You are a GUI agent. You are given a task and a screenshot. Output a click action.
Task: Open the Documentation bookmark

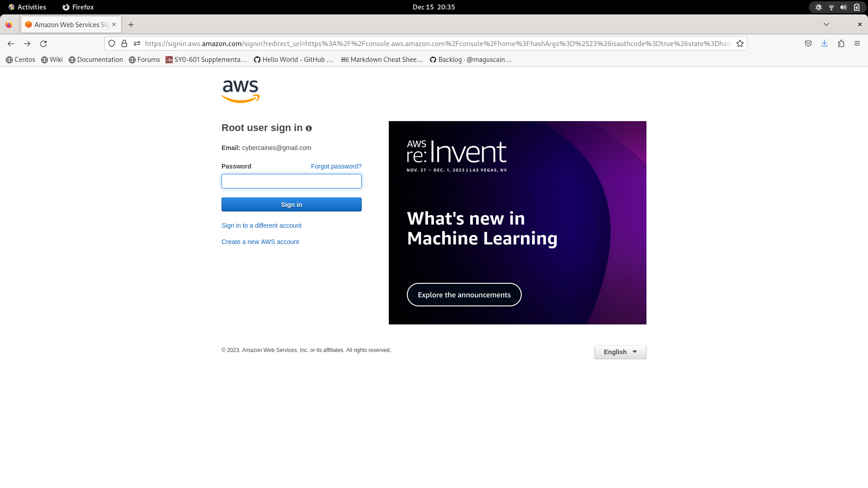tap(96, 60)
